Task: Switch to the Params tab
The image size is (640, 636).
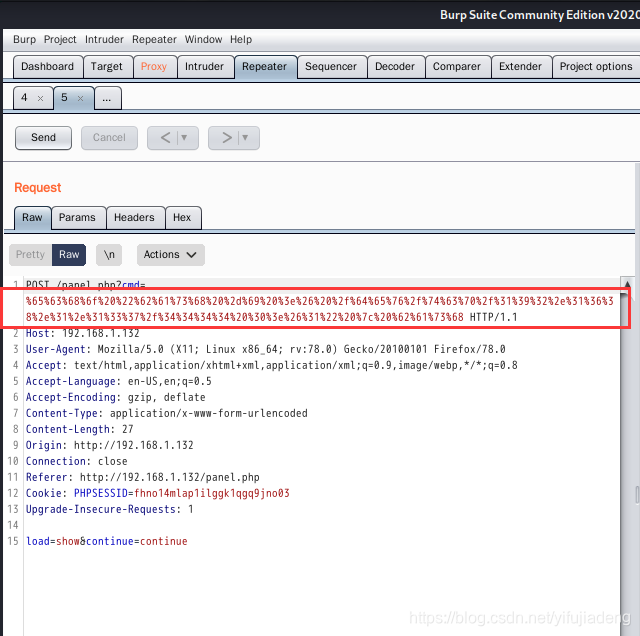Action: pos(78,218)
